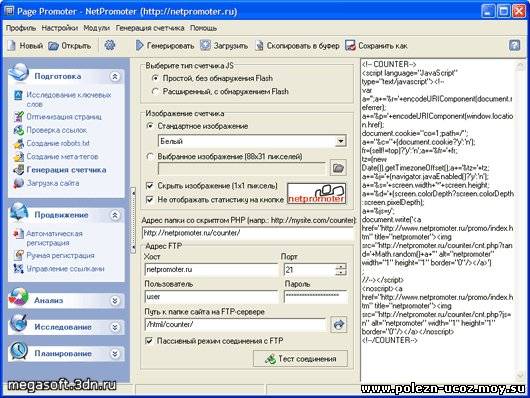Select custom 88x31 image radio option
The width and height of the screenshot is (530, 398).
150,157
